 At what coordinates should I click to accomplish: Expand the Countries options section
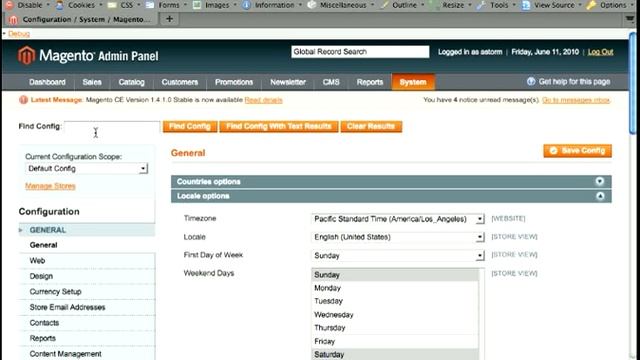[391, 182]
